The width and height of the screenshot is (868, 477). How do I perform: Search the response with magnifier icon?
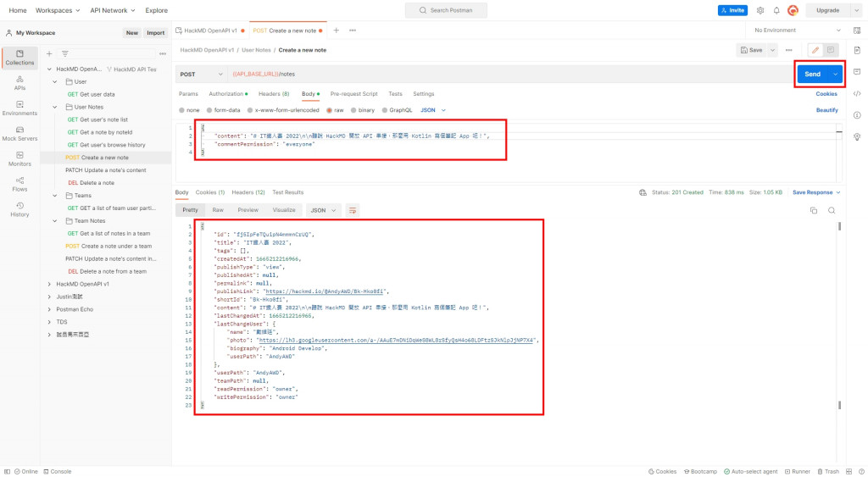tap(832, 210)
